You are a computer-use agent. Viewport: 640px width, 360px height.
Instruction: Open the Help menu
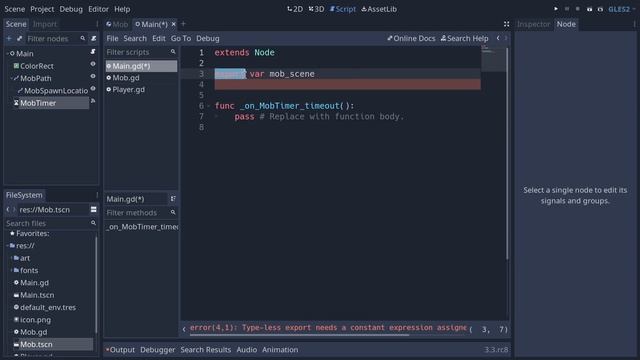(122, 9)
